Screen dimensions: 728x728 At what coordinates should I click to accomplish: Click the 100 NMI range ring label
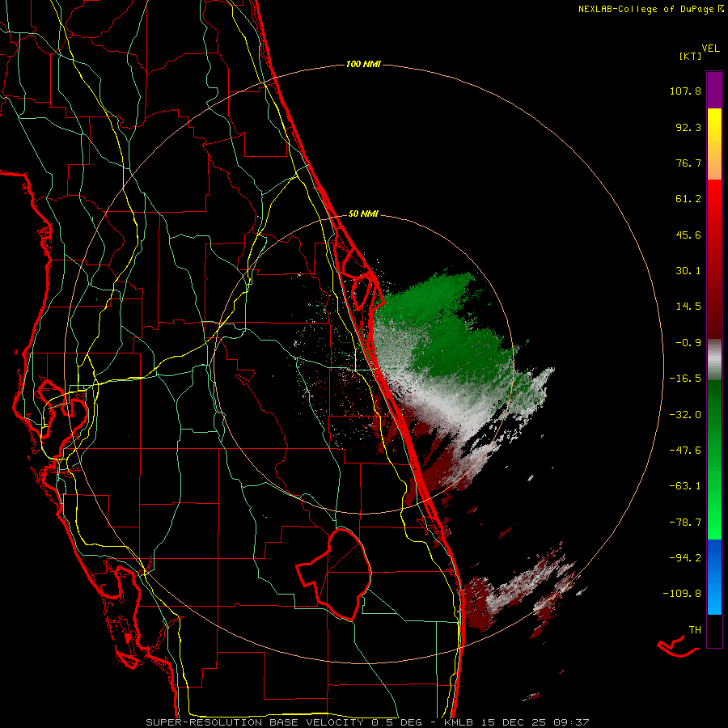[363, 64]
